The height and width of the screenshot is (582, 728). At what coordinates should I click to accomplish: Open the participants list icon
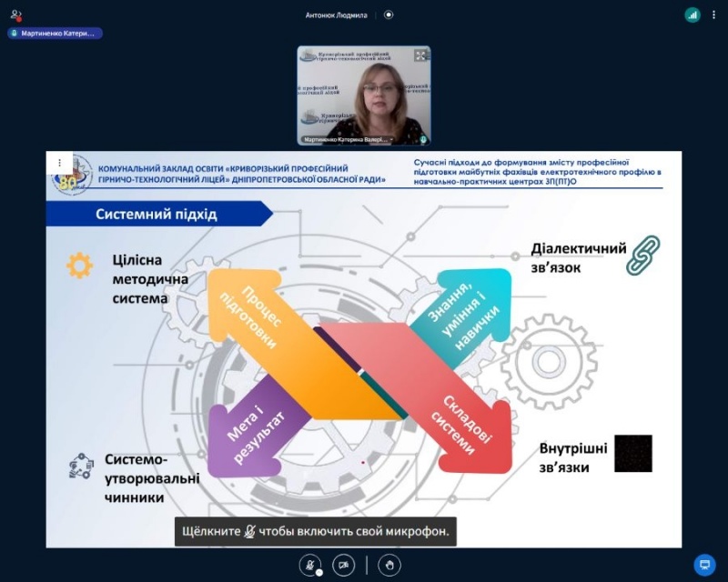click(x=15, y=15)
